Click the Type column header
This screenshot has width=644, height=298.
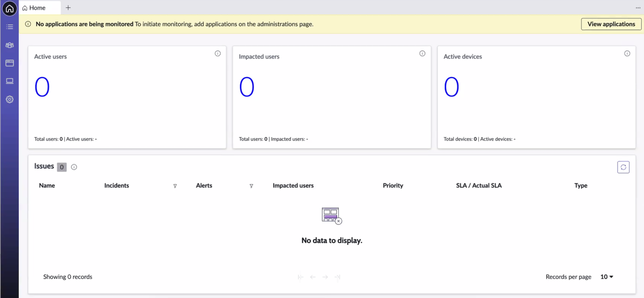(581, 185)
